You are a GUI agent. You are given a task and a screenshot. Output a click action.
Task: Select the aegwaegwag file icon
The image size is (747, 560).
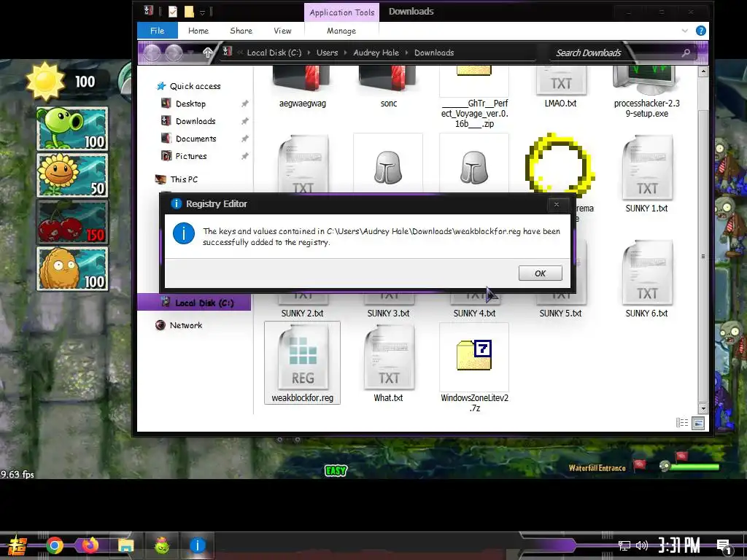point(303,87)
